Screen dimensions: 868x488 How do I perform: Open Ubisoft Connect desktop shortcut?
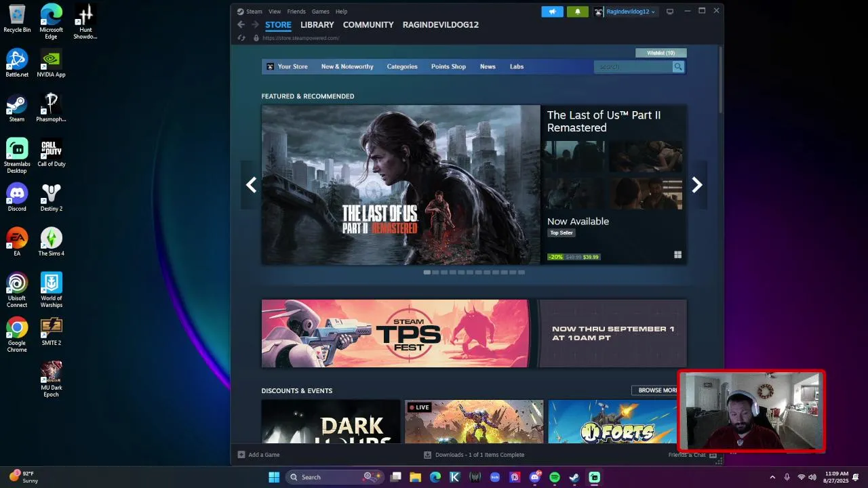click(17, 290)
